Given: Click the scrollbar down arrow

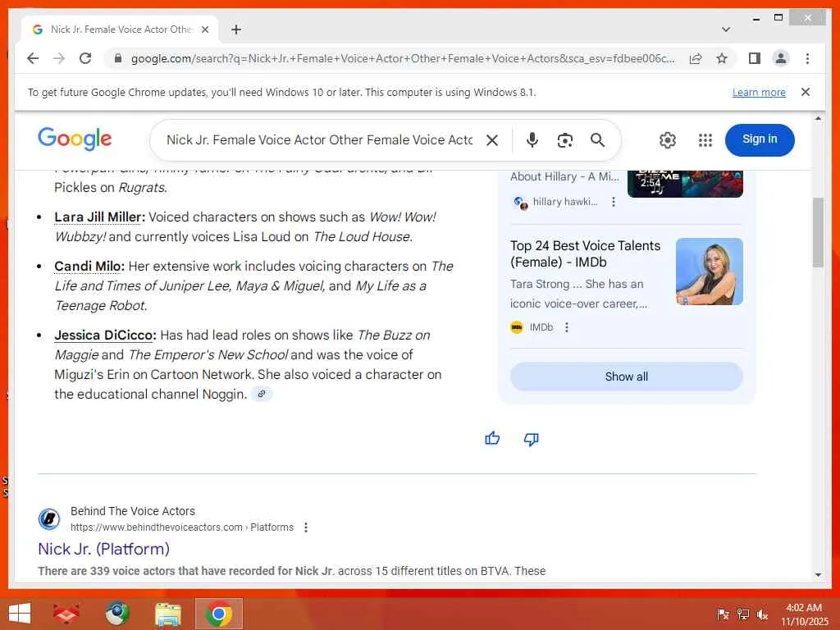Looking at the screenshot, I should click(x=818, y=575).
